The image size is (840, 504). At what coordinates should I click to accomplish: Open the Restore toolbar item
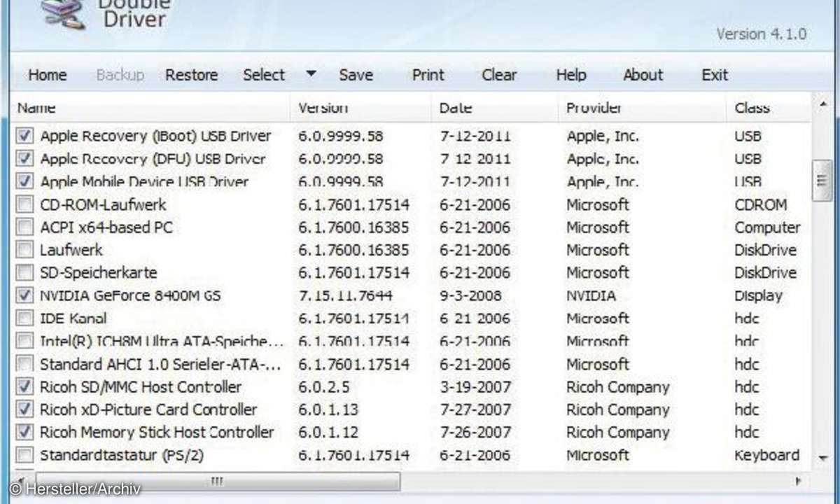[191, 75]
